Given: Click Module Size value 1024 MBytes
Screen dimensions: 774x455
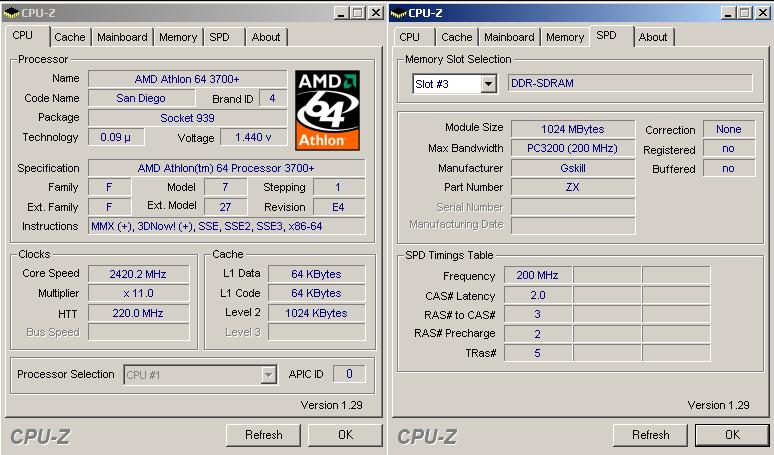Looking at the screenshot, I should (x=573, y=129).
